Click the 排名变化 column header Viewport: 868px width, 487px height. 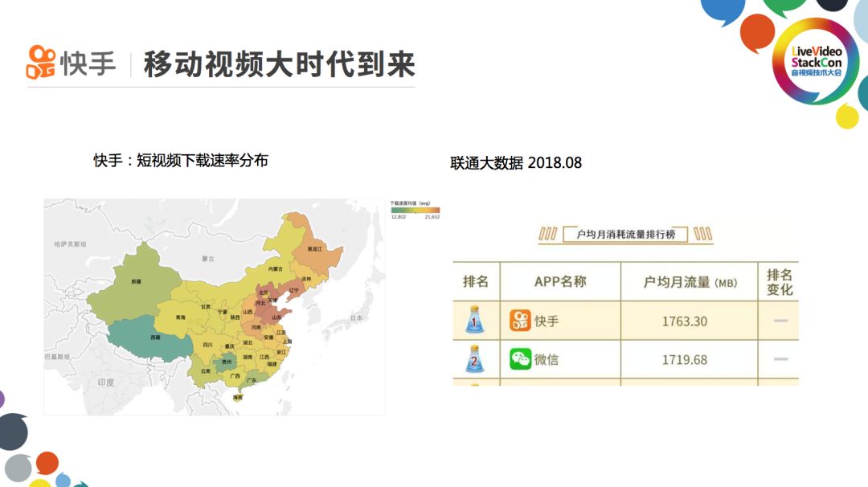click(x=780, y=282)
